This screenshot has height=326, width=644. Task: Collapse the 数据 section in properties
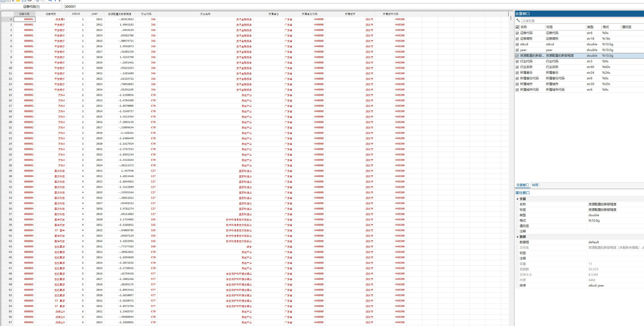click(517, 237)
